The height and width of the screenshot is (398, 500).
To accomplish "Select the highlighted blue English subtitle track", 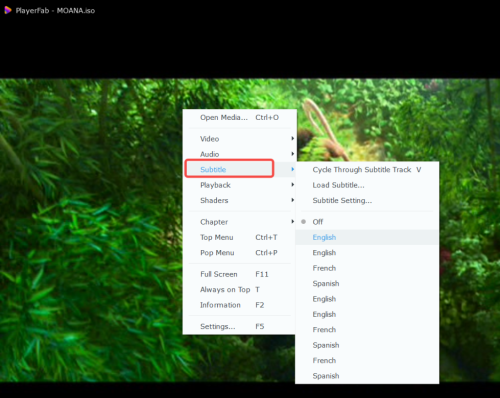I will pos(367,237).
